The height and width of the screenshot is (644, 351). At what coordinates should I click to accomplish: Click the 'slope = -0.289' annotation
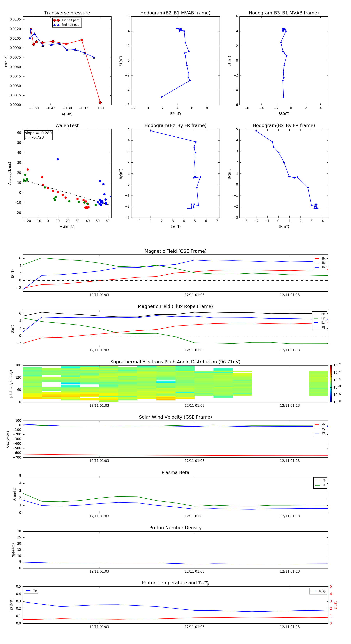coord(38,133)
